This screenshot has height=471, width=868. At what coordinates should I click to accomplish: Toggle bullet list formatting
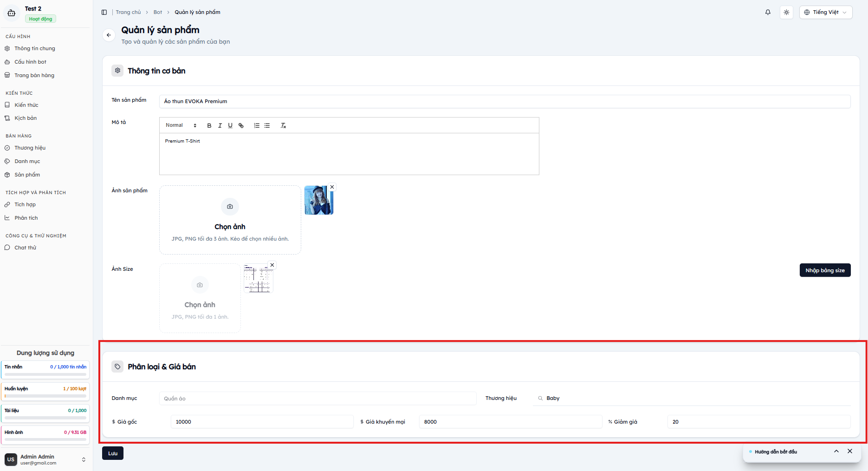[x=267, y=125]
